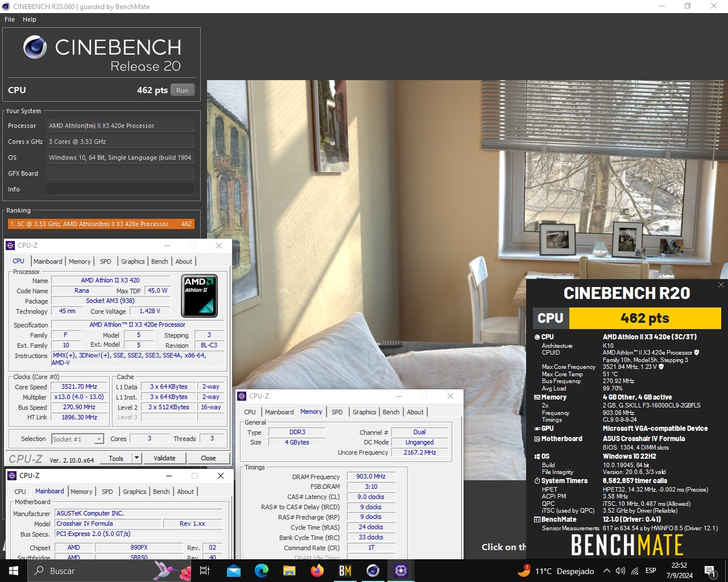This screenshot has width=728, height=582.
Task: Open the weather widget showing 11°C Despejado
Action: tap(556, 571)
